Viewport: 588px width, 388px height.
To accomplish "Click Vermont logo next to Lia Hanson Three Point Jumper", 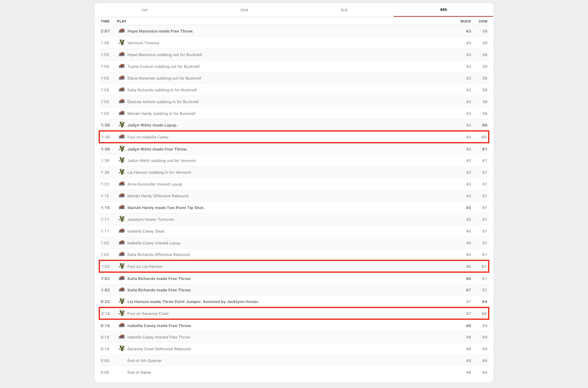I will [121, 301].
